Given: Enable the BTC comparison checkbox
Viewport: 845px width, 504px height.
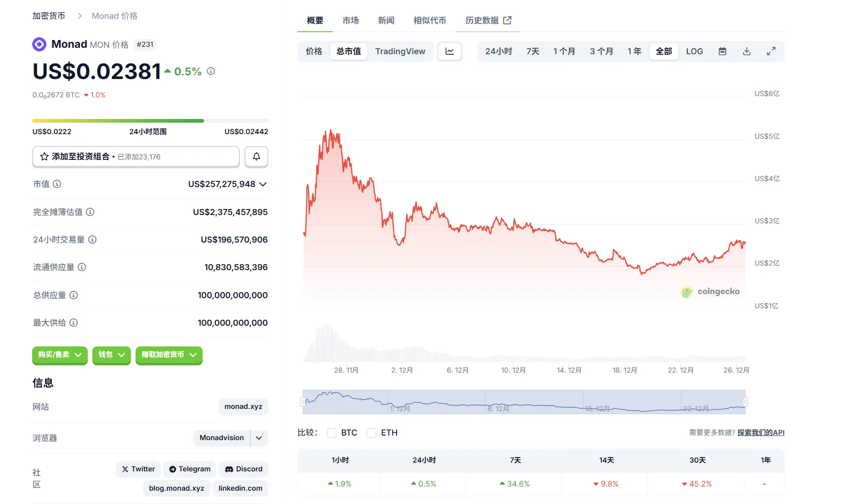Looking at the screenshot, I should tap(332, 433).
